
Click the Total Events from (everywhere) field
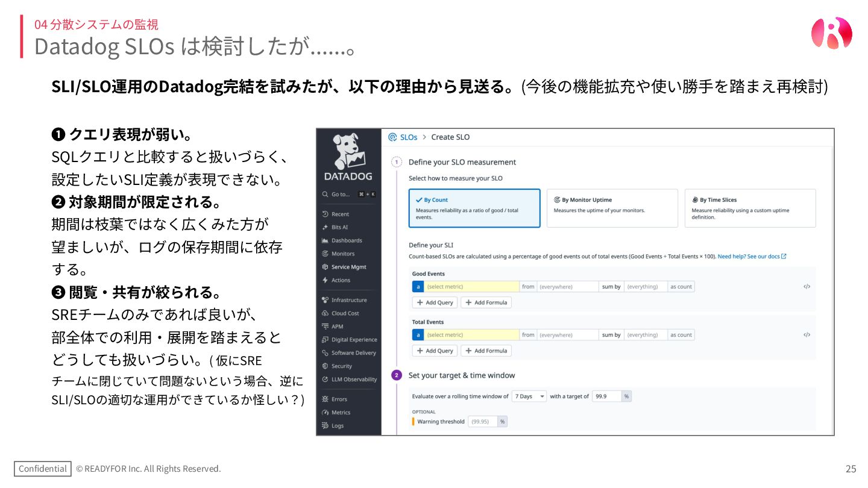[x=568, y=335]
